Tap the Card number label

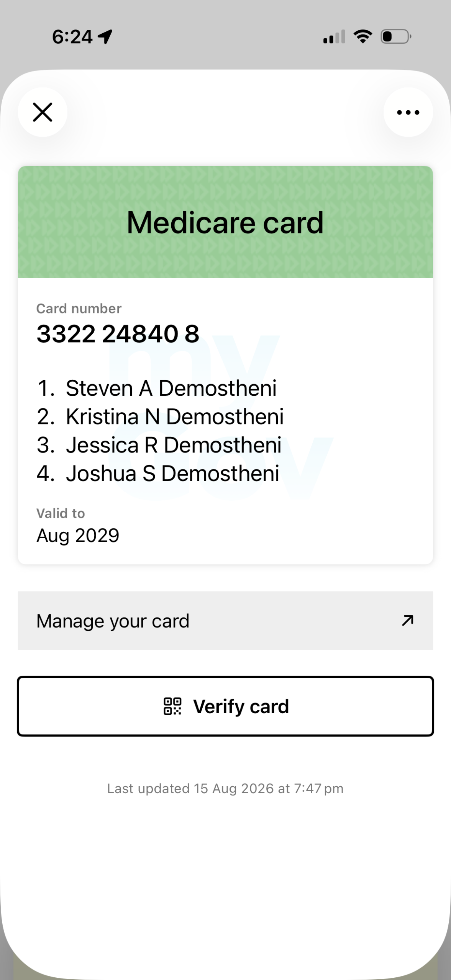tap(79, 309)
